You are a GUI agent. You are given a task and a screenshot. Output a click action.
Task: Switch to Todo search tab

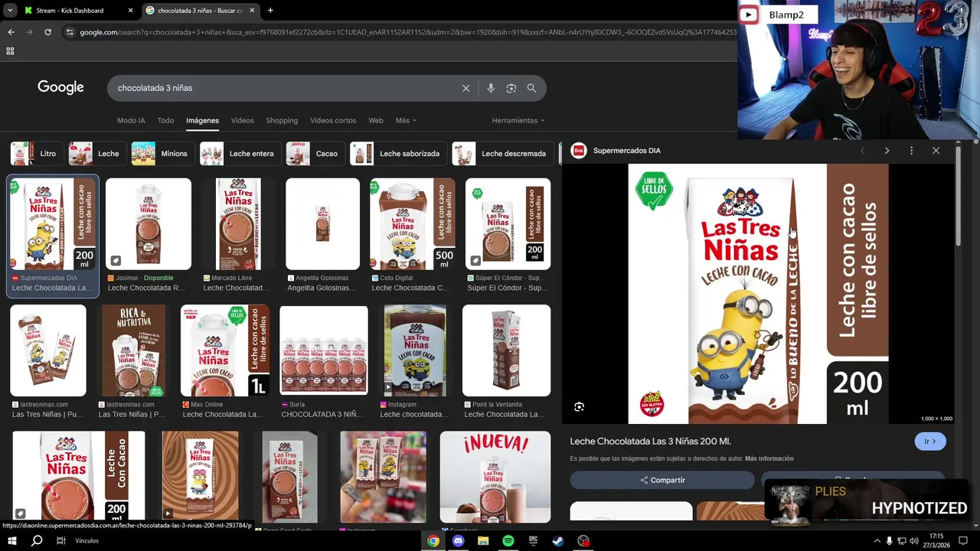coord(165,121)
